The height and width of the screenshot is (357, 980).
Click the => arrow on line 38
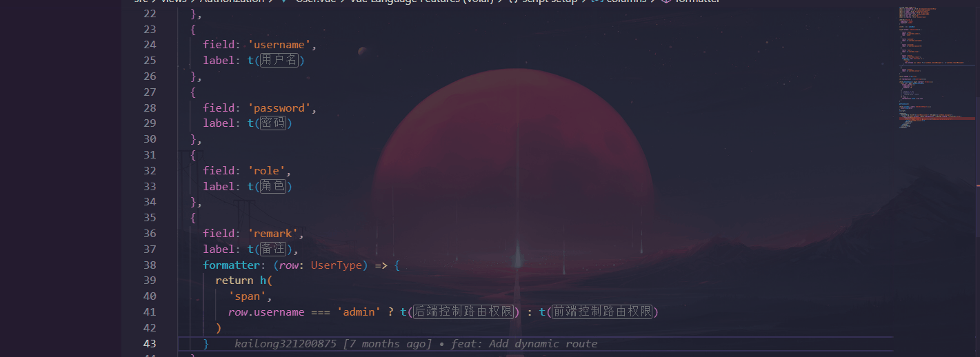381,265
